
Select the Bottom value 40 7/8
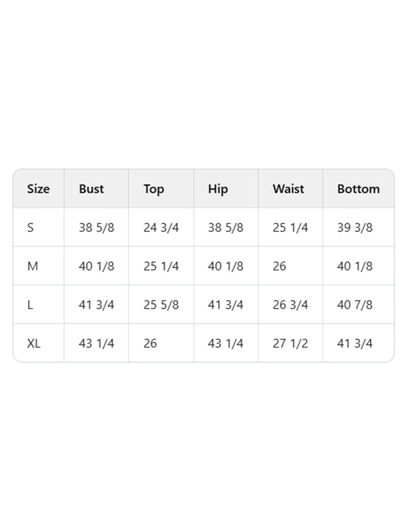coord(354,305)
